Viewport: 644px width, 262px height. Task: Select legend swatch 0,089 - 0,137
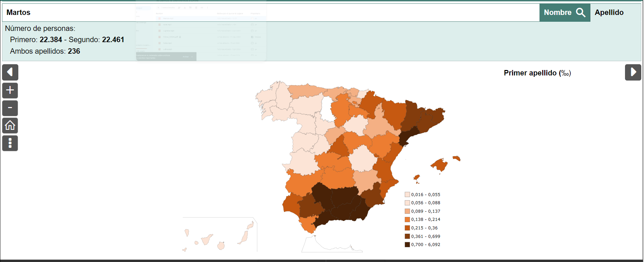(x=407, y=211)
